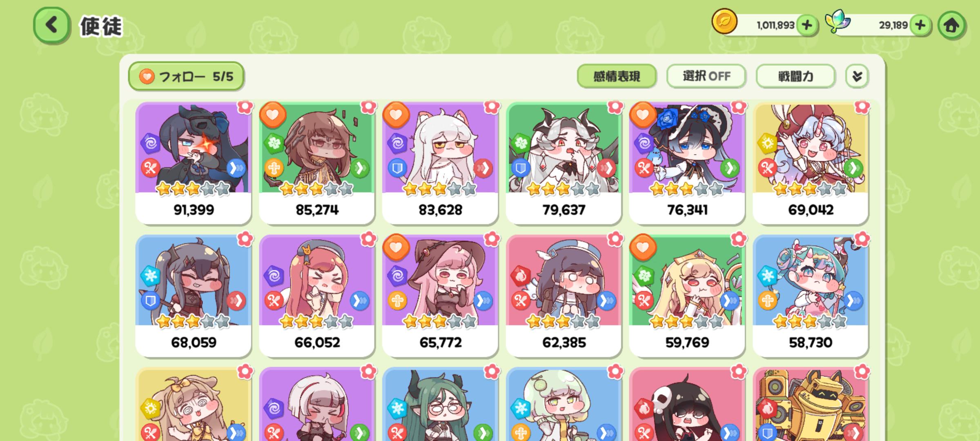Toggle follow heart on the 65,772 witch card
The image size is (980, 441).
coord(396,247)
